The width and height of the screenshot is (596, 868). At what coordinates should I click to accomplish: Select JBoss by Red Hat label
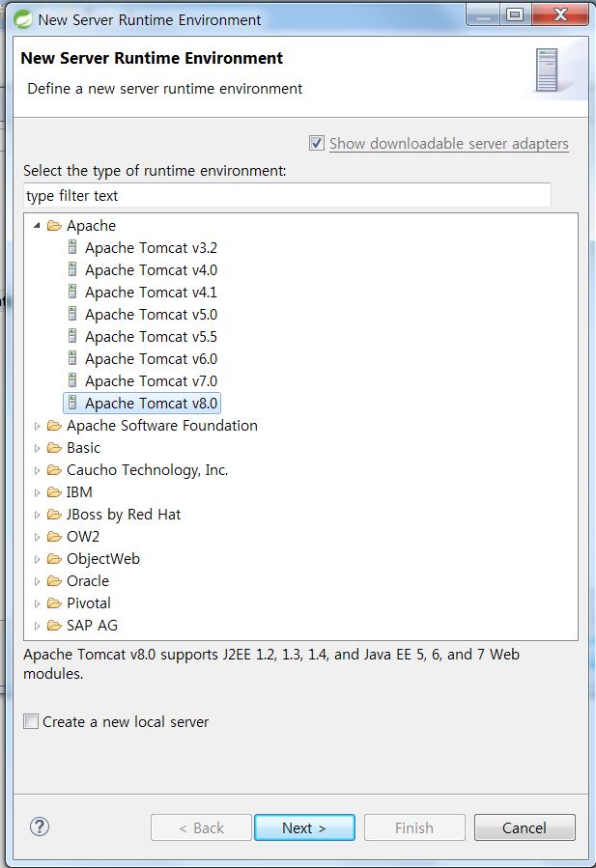point(124,515)
